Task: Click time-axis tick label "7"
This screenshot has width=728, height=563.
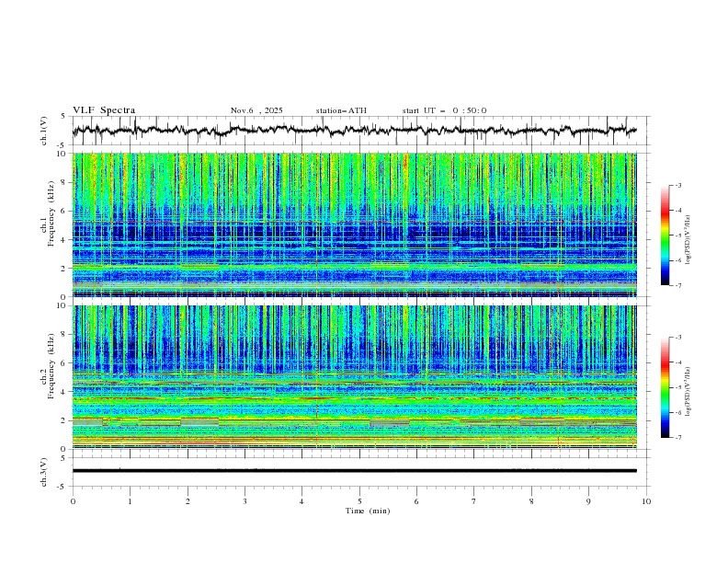Action: [474, 501]
